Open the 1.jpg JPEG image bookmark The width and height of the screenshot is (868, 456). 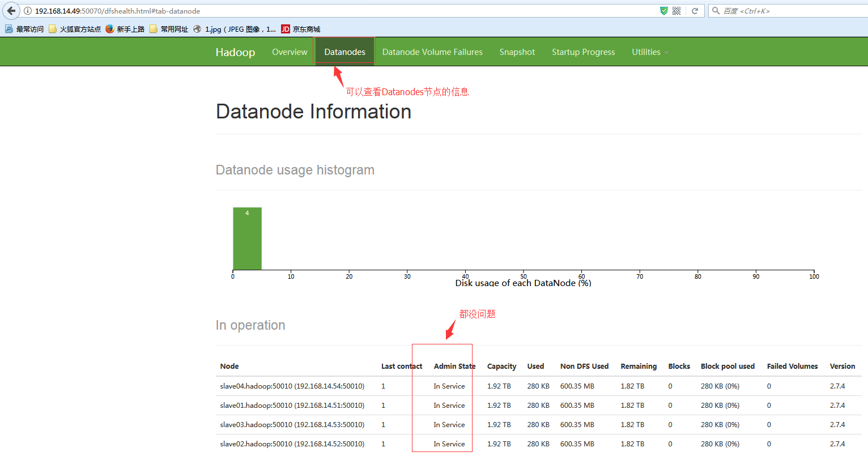pyautogui.click(x=235, y=29)
